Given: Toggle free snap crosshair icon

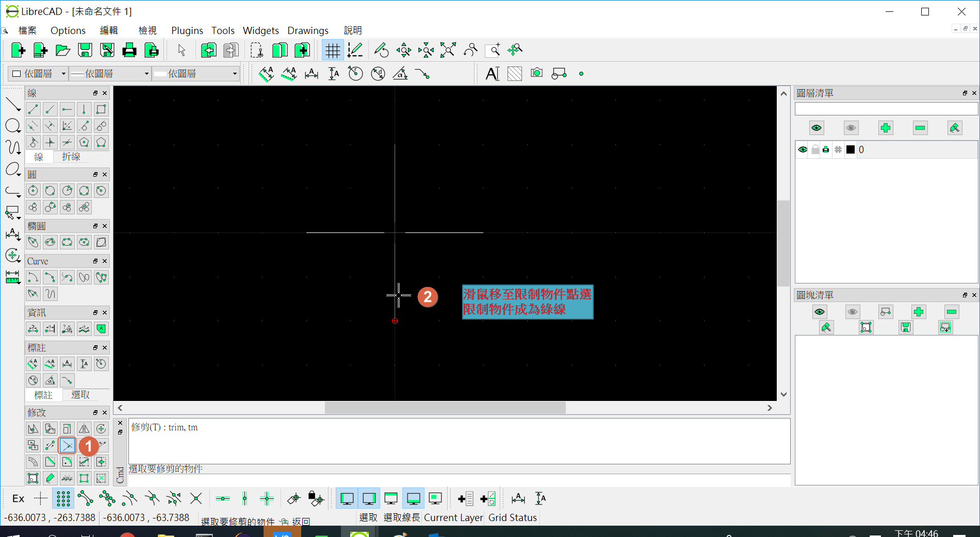Looking at the screenshot, I should tap(41, 498).
